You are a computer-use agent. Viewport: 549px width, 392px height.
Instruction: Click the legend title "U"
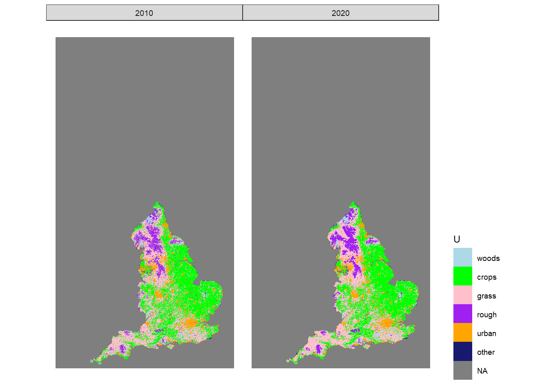(457, 239)
